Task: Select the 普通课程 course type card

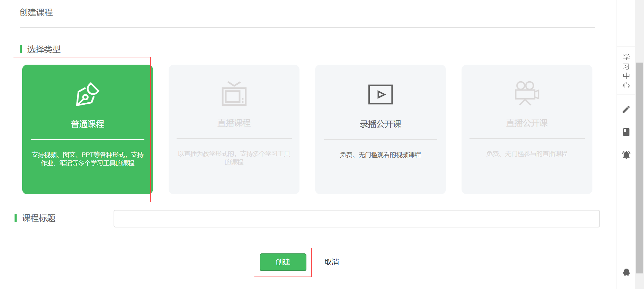Action: click(88, 129)
